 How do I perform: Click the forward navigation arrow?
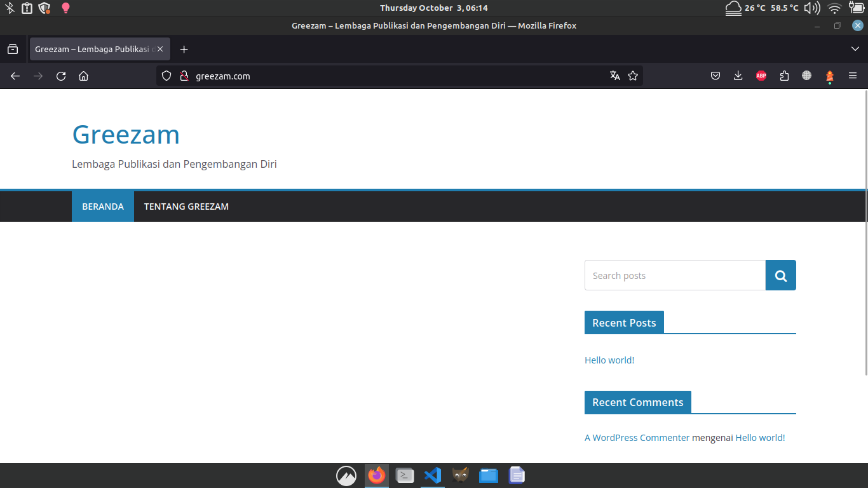point(38,76)
